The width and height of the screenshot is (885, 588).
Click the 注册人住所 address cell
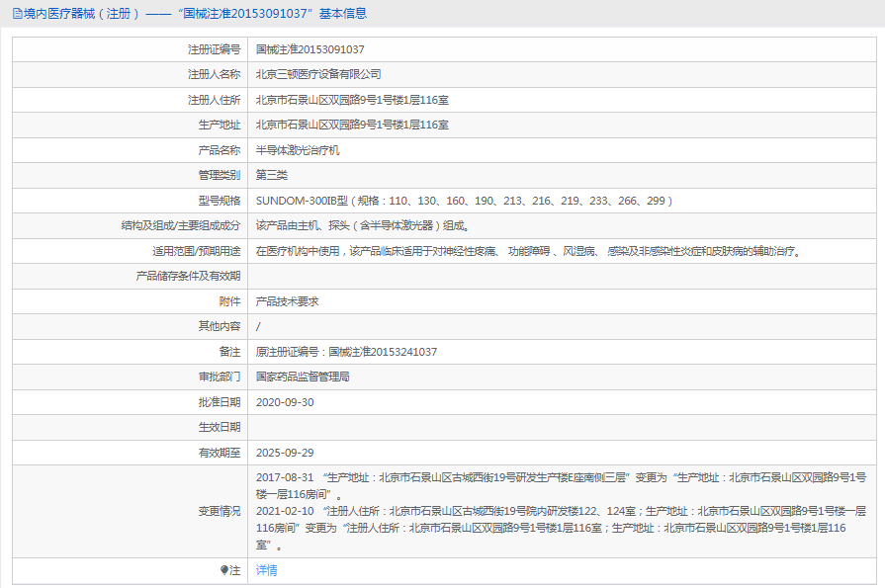[351, 99]
